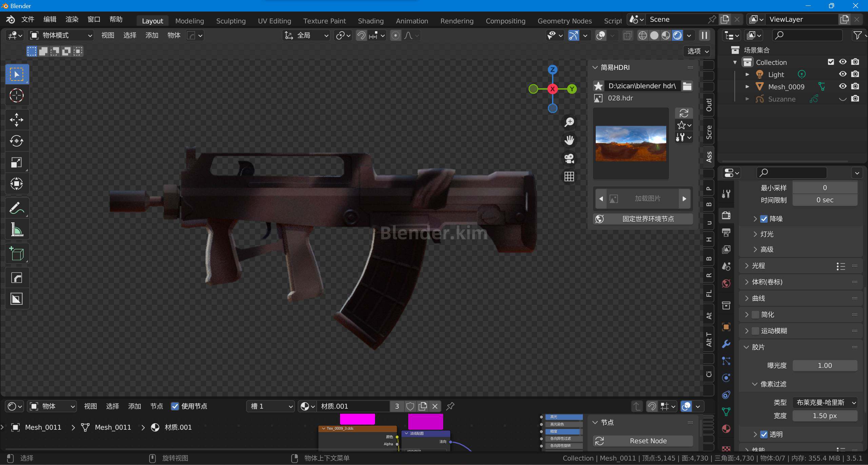The width and height of the screenshot is (868, 465).
Task: Enable the 简化 checkbox
Action: [755, 315]
